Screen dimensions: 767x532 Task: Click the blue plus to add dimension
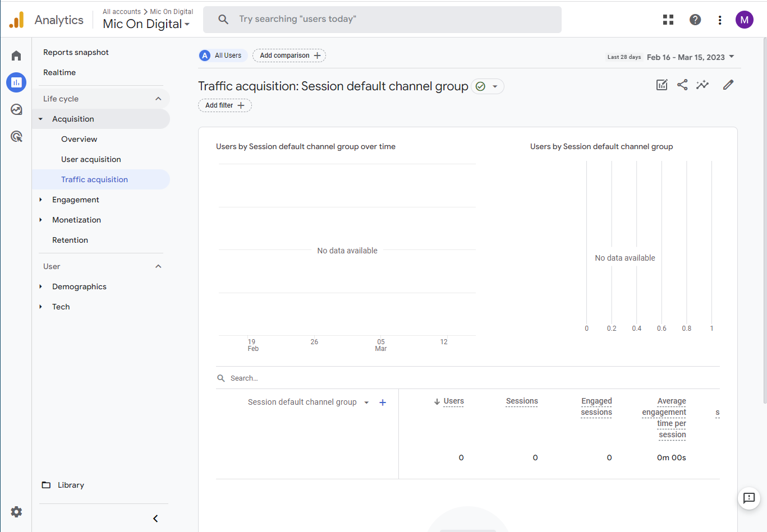point(383,403)
